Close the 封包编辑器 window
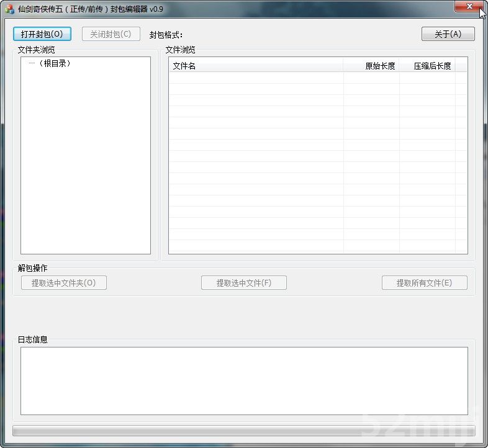 coord(469,6)
